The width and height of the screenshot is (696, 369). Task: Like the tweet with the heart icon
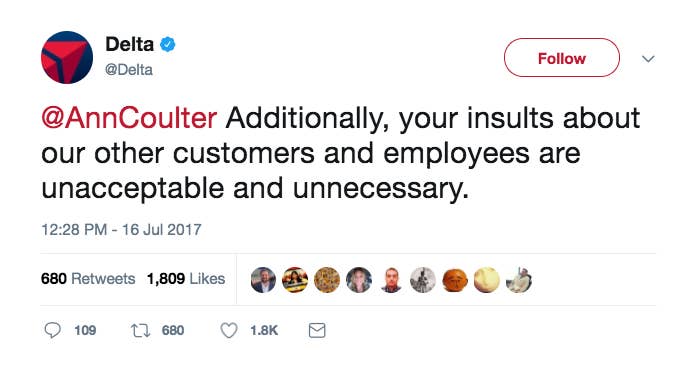229,331
